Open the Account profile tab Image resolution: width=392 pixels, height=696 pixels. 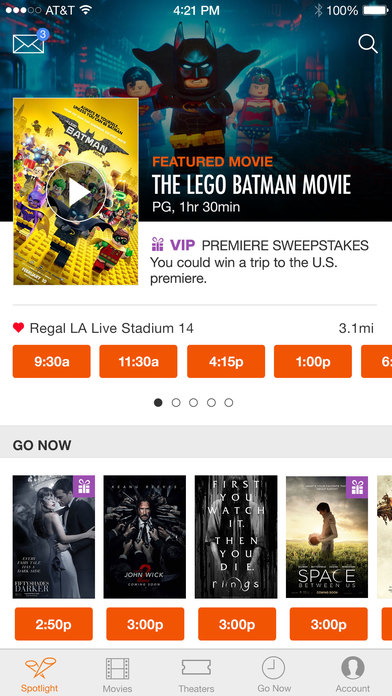pyautogui.click(x=352, y=675)
